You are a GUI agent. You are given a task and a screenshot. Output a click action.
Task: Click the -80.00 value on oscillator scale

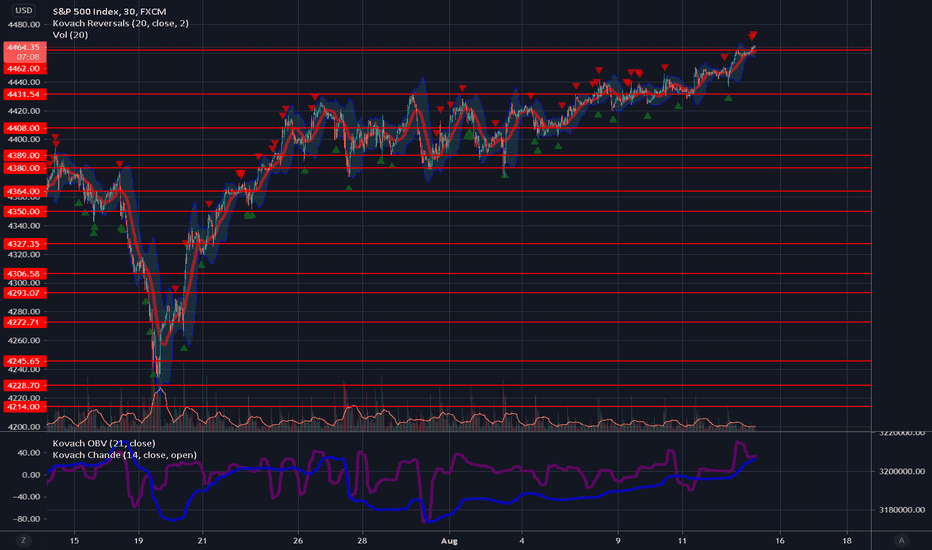[x=27, y=518]
